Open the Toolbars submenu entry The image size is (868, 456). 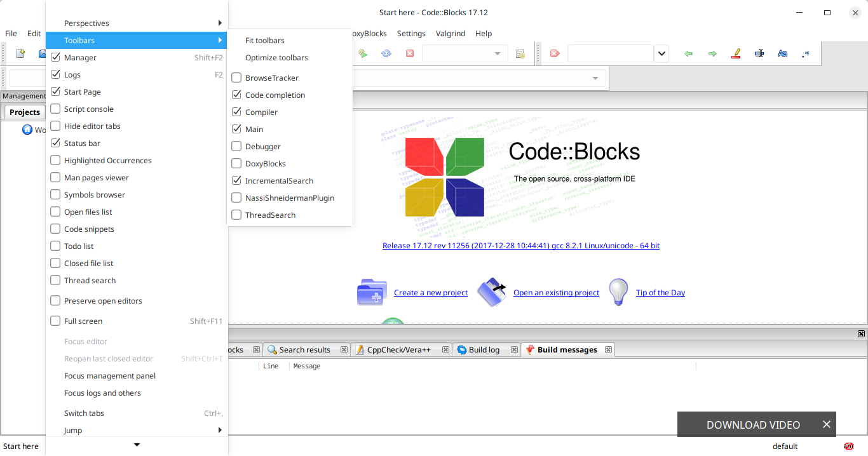coord(137,40)
